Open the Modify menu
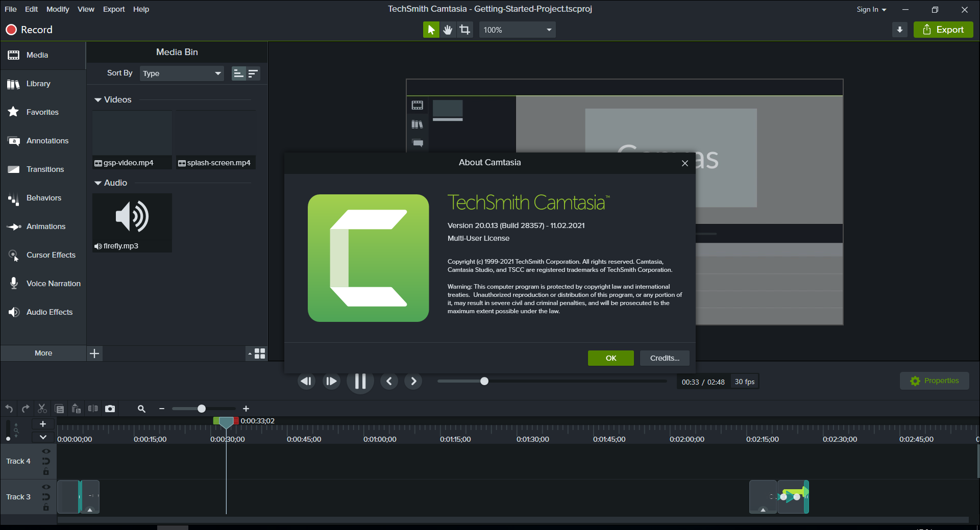980x530 pixels. [58, 9]
